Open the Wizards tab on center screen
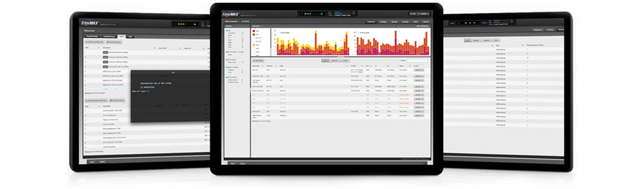The image size is (644, 189). pyautogui.click(x=426, y=22)
